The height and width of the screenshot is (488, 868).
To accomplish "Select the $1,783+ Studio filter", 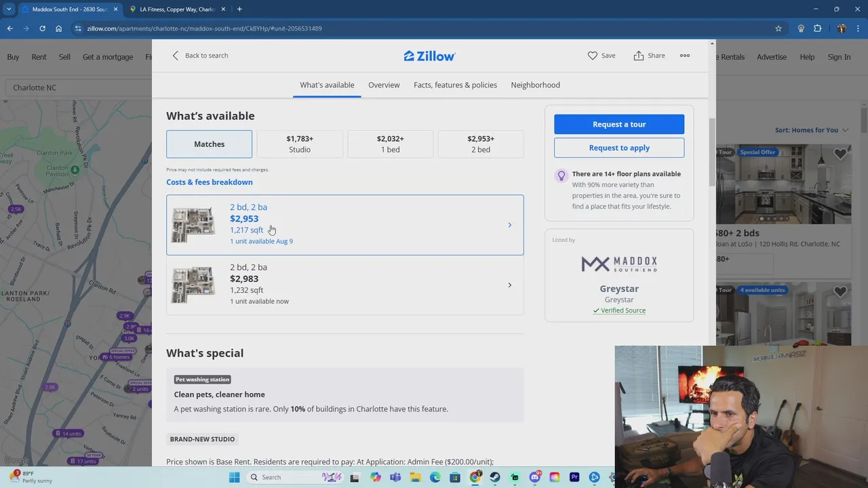I will point(300,144).
